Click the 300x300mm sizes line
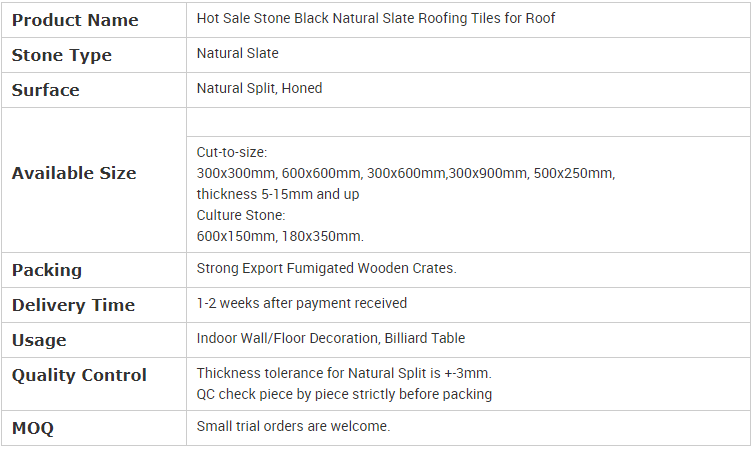Viewport: 752px width, 449px height. coord(405,173)
